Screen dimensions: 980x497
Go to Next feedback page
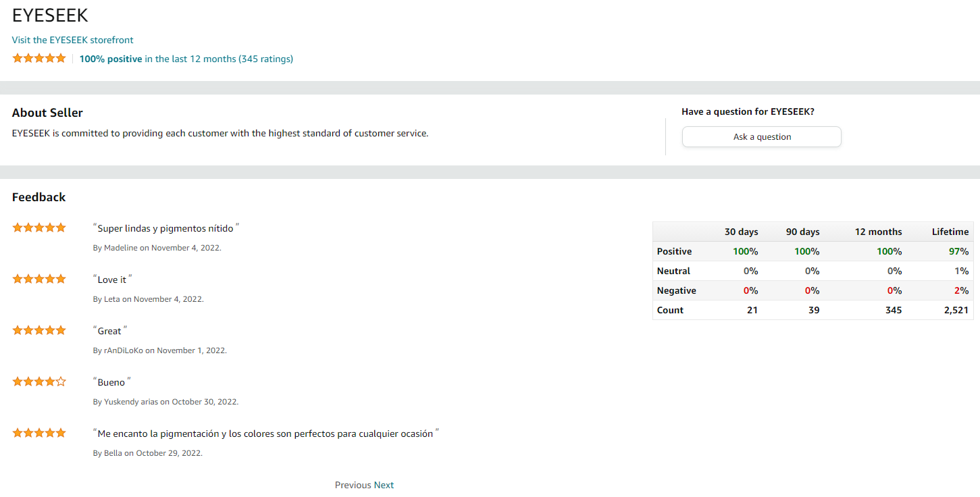pyautogui.click(x=384, y=485)
